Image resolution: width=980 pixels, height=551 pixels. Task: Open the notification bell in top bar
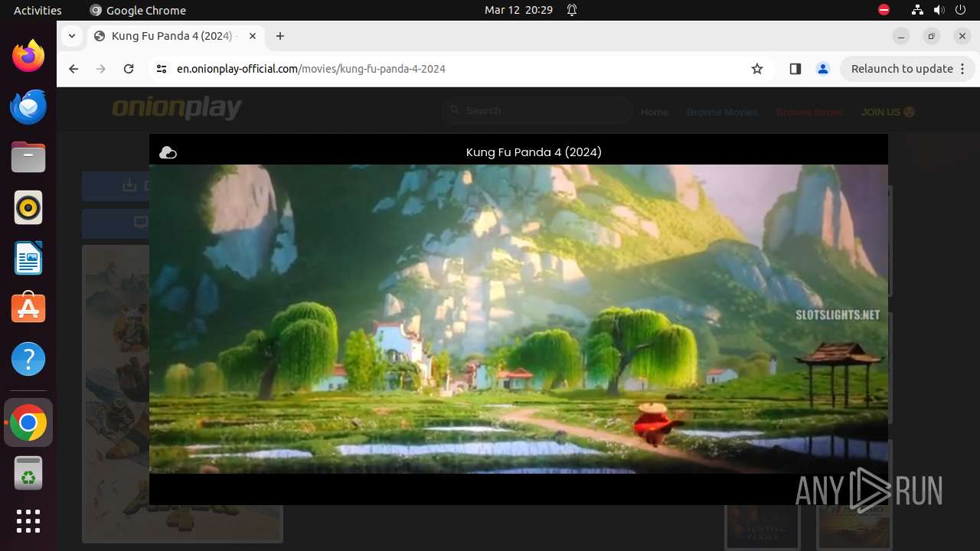click(x=572, y=10)
